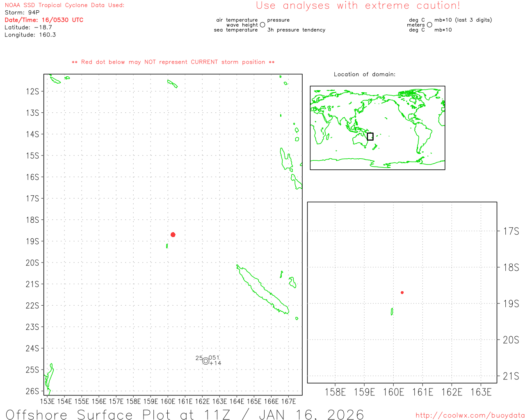
Task: Click the "air temperature" legend label
Action: [237, 20]
